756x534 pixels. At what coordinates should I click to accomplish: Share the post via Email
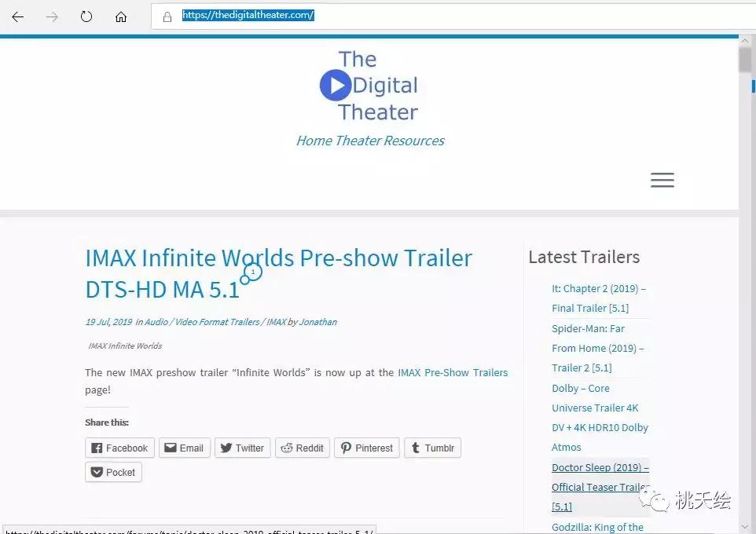[x=184, y=448]
